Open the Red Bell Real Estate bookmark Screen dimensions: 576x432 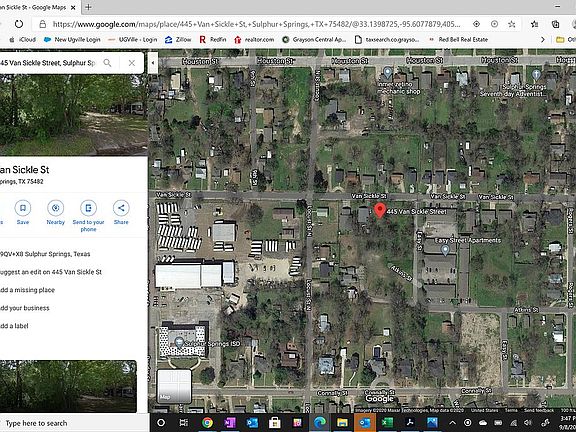tap(458, 39)
